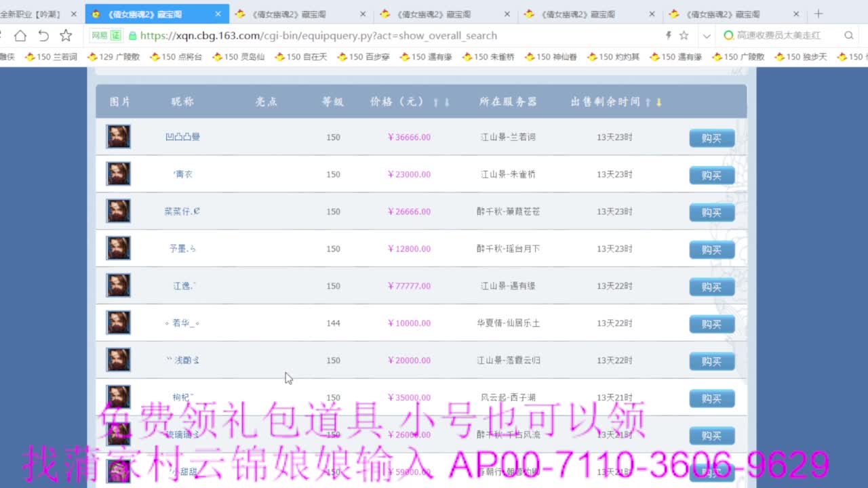Open bookmark 150 独步天
The width and height of the screenshot is (868, 488).
click(x=800, y=57)
